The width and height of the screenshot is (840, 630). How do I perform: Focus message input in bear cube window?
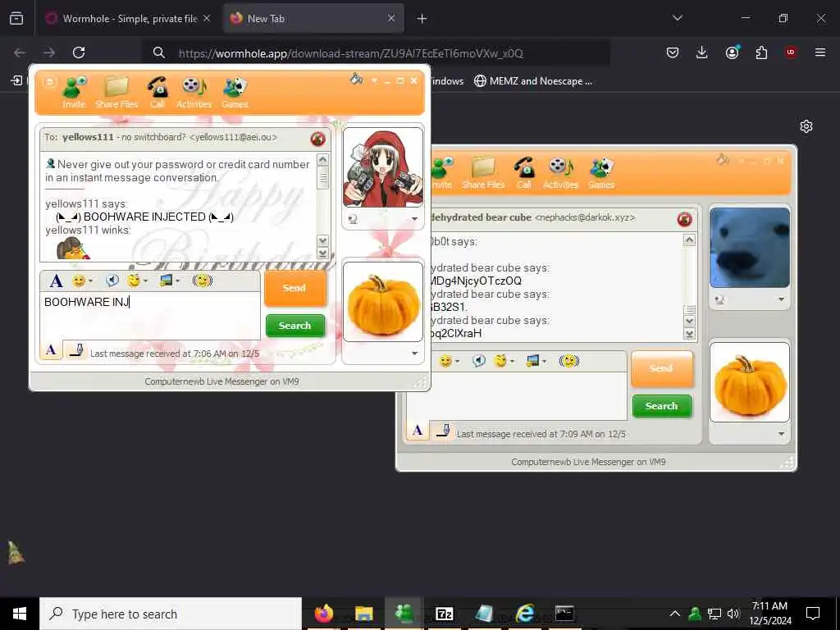pos(517,396)
